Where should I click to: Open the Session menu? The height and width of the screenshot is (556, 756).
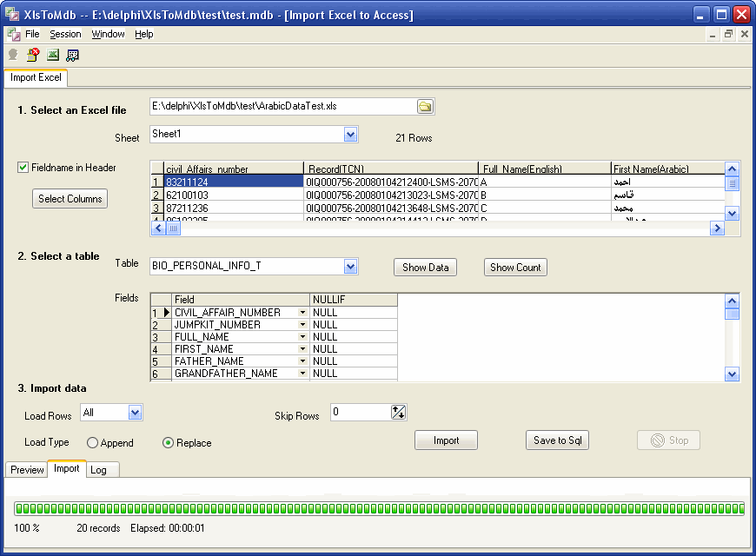[65, 35]
